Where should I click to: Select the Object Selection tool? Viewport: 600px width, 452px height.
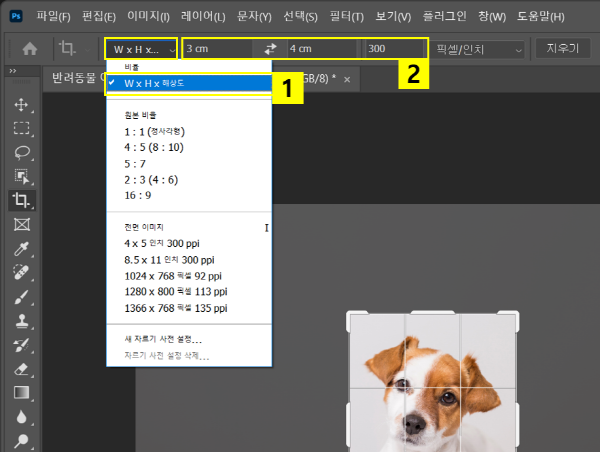click(21, 176)
